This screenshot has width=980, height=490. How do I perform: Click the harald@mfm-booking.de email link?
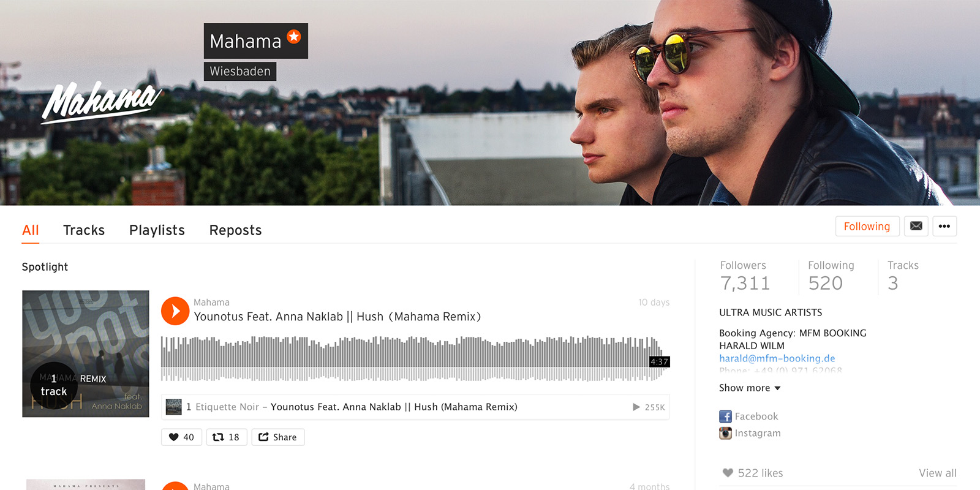coord(777,358)
